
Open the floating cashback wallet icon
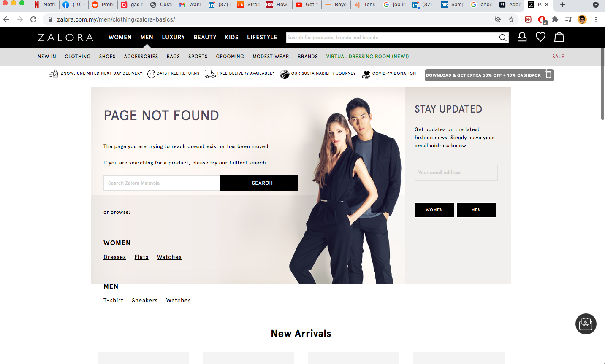[586, 324]
